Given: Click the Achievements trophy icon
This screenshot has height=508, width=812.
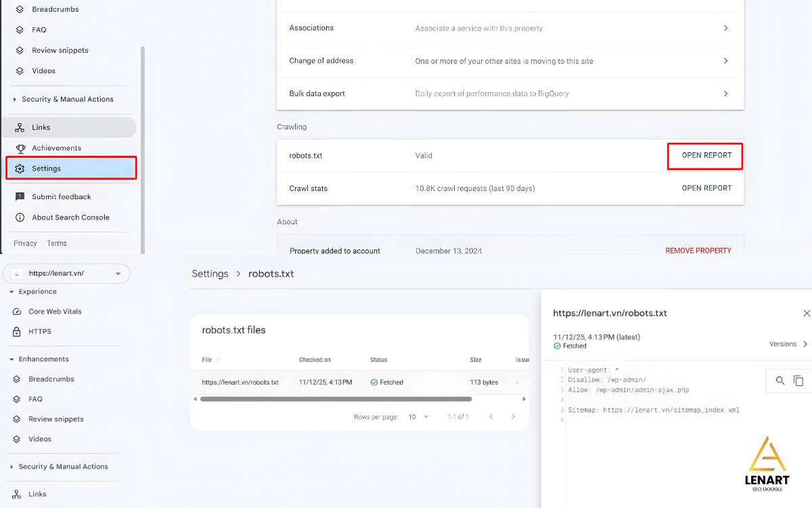Looking at the screenshot, I should click(20, 148).
